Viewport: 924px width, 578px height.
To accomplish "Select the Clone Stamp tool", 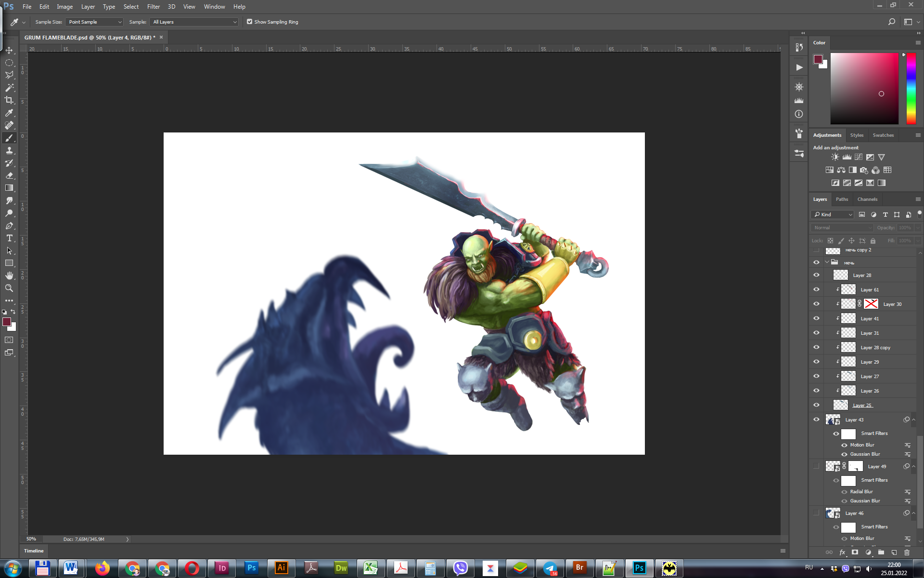I will (x=9, y=150).
